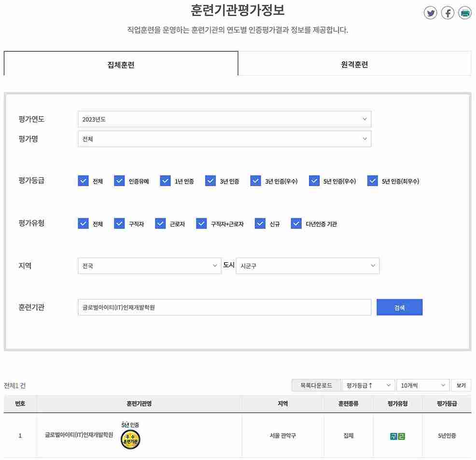Expand the 지역 dropdown showing 전국

click(149, 265)
